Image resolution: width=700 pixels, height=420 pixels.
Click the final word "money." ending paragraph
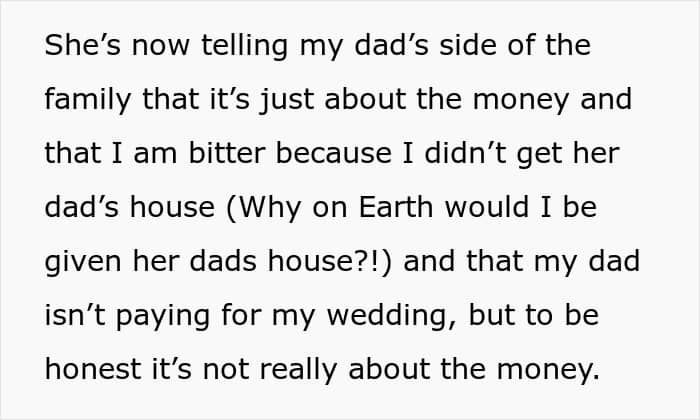tap(548, 371)
